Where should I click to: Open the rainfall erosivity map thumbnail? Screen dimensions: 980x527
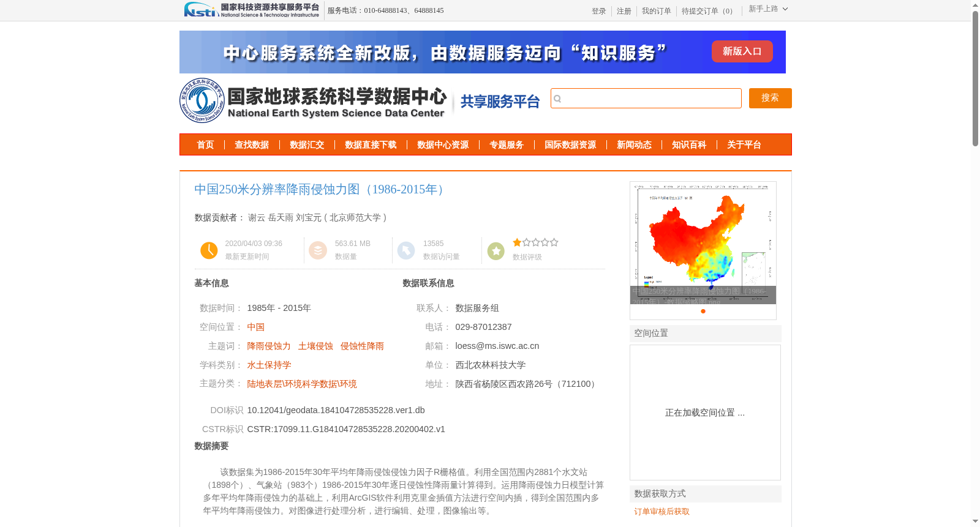703,243
